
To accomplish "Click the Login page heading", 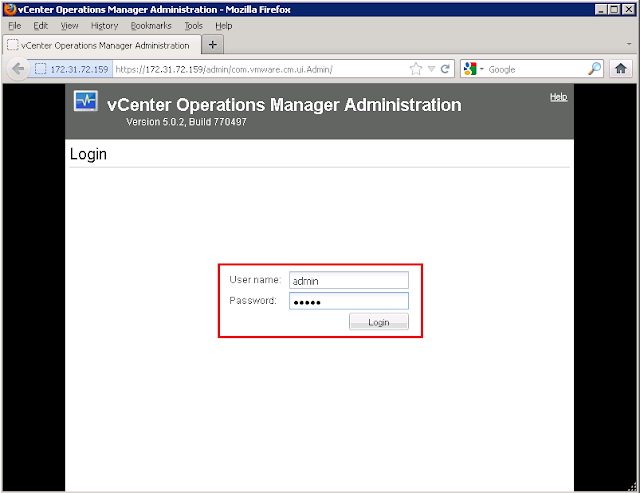I will pos(88,154).
